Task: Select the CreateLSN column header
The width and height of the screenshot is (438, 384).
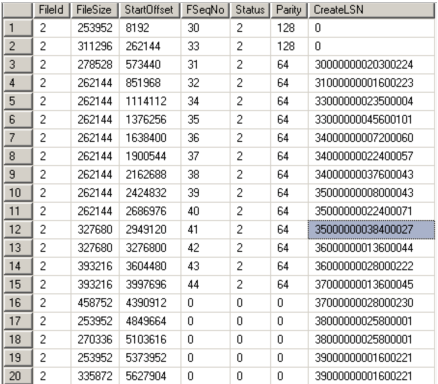Action: click(x=372, y=10)
